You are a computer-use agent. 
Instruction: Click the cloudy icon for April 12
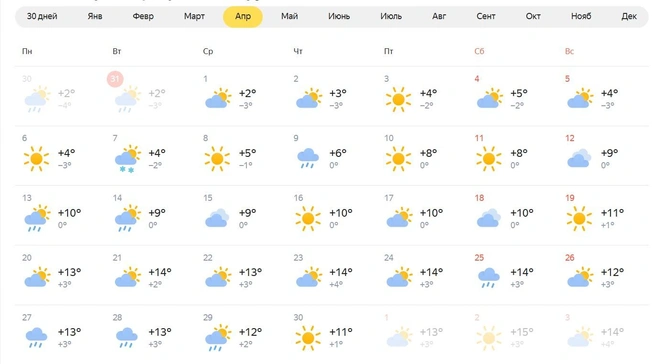579,159
